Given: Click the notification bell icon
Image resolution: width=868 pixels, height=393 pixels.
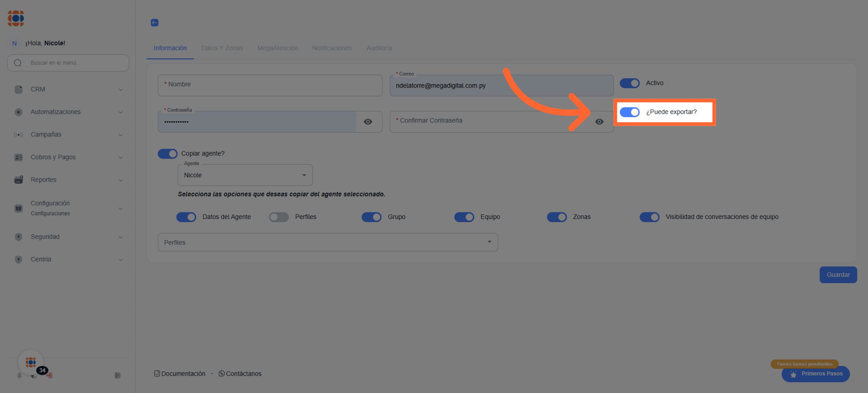Looking at the screenshot, I should 20,376.
